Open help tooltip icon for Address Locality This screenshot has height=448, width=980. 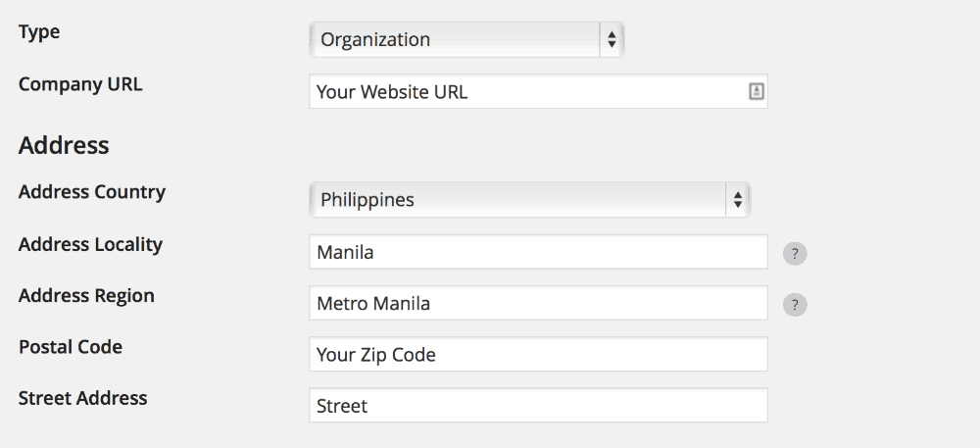[x=795, y=254]
